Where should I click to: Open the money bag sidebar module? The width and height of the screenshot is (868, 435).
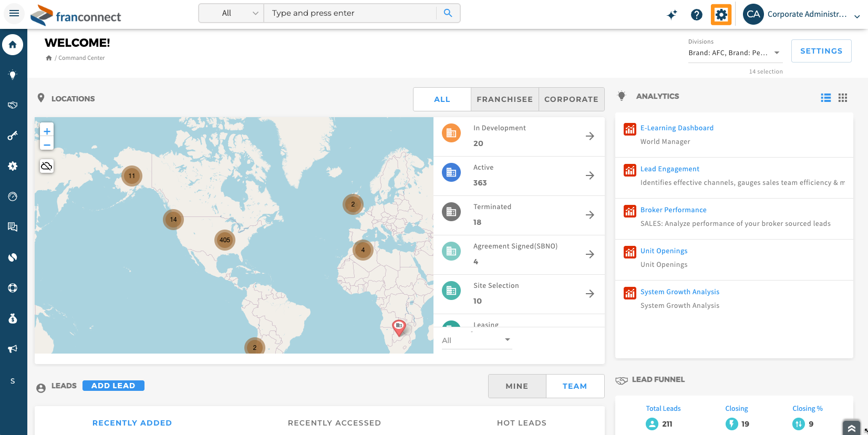tap(13, 318)
